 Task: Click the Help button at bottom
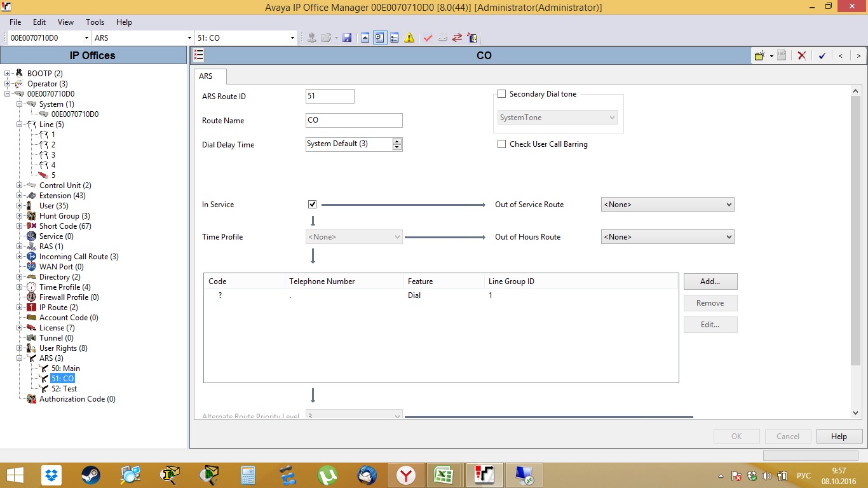[x=839, y=437]
